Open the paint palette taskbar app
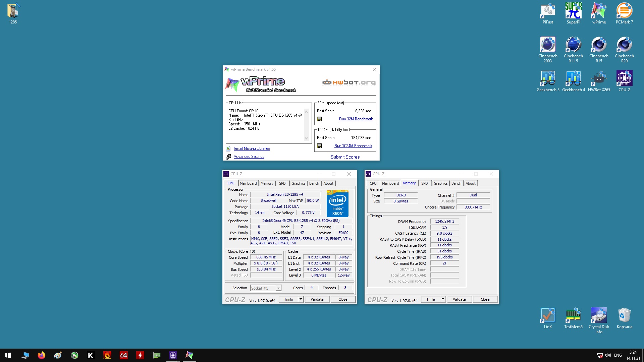This screenshot has height=362, width=644. [58, 355]
